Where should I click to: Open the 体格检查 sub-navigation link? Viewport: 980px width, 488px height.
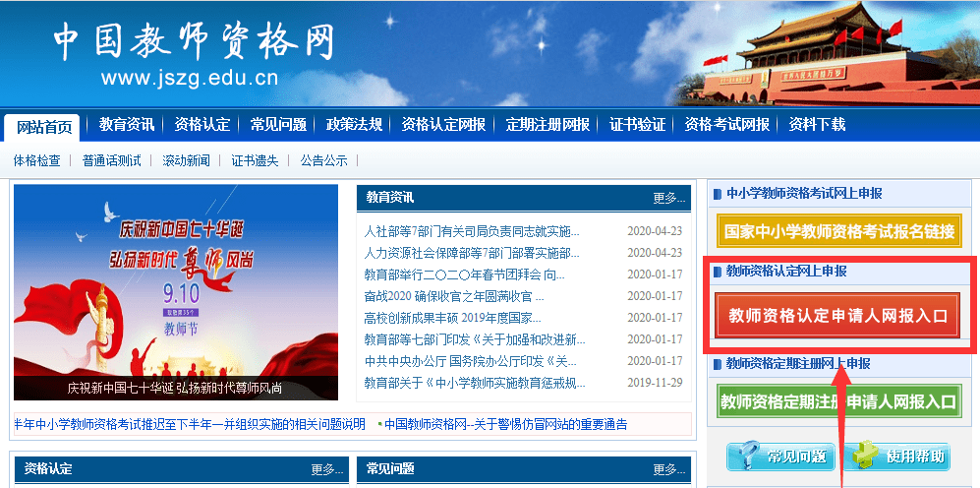pyautogui.click(x=37, y=160)
